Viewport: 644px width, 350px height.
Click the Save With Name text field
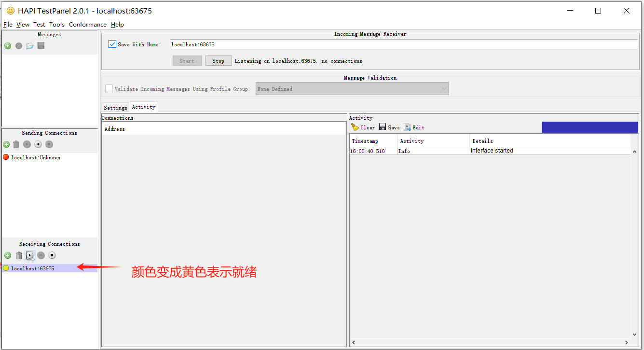(403, 44)
